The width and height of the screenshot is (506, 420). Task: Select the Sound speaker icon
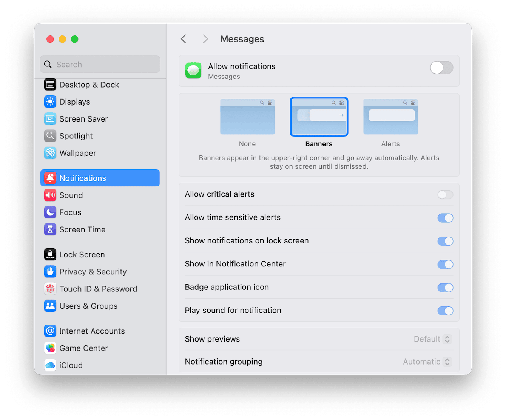[50, 195]
